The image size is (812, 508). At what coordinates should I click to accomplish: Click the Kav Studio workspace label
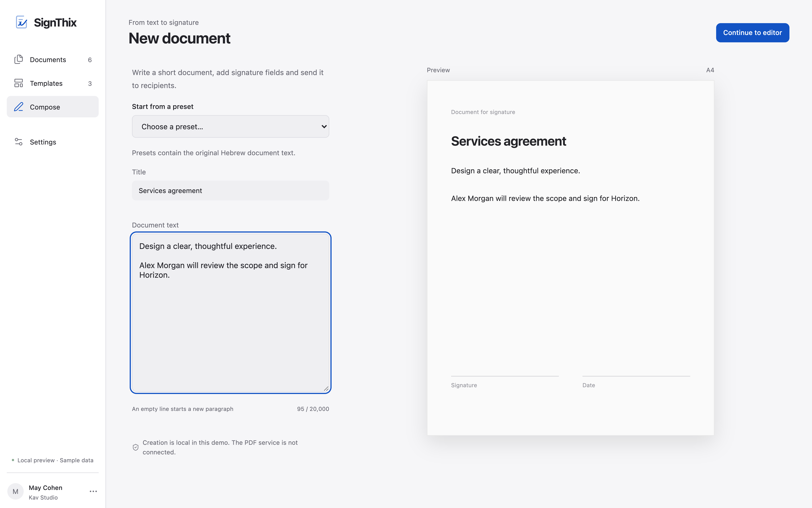click(43, 497)
